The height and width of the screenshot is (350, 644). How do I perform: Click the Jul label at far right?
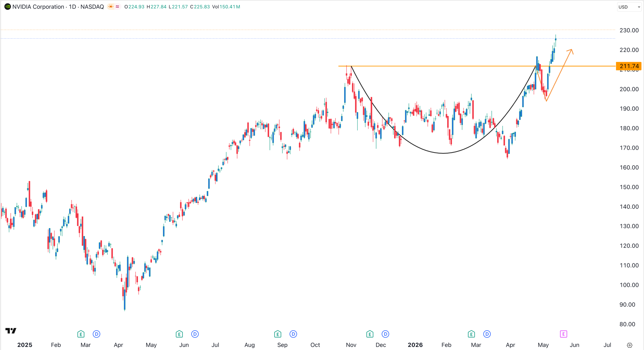click(607, 345)
